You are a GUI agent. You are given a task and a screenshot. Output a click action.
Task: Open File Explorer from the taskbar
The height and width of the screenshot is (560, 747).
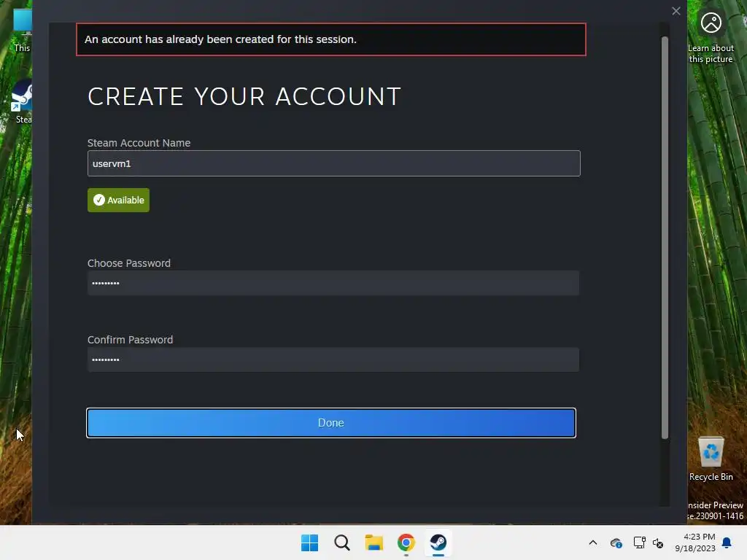coord(374,542)
